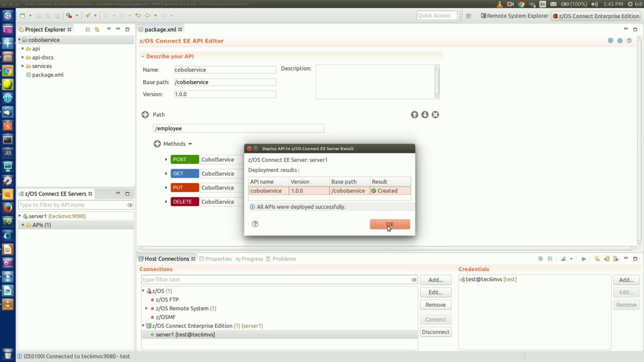Open the Properties tab

(215, 259)
